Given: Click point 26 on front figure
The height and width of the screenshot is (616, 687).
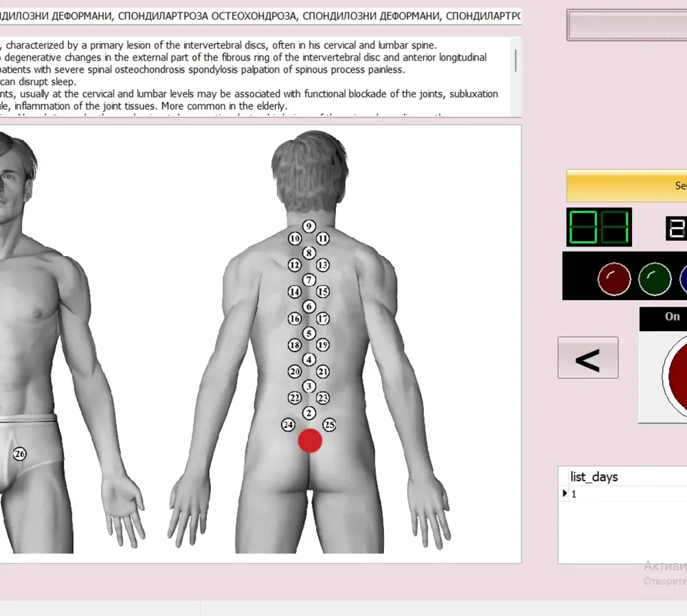Looking at the screenshot, I should [x=19, y=454].
